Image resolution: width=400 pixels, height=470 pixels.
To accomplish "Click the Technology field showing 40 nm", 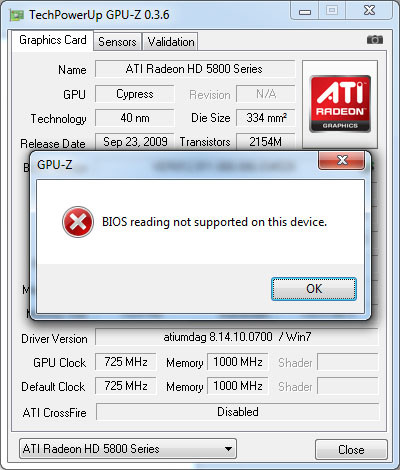I will (x=135, y=118).
